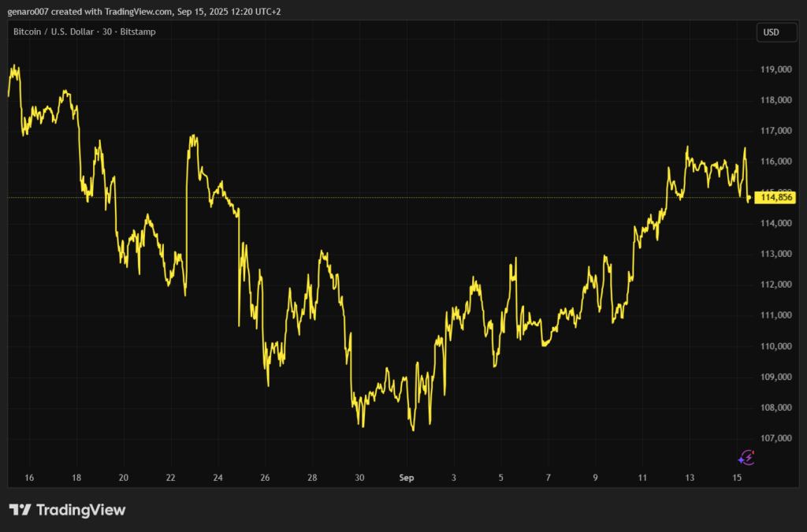Click the 116,000 price axis label
Screen dimensions: 807x532
(x=775, y=162)
